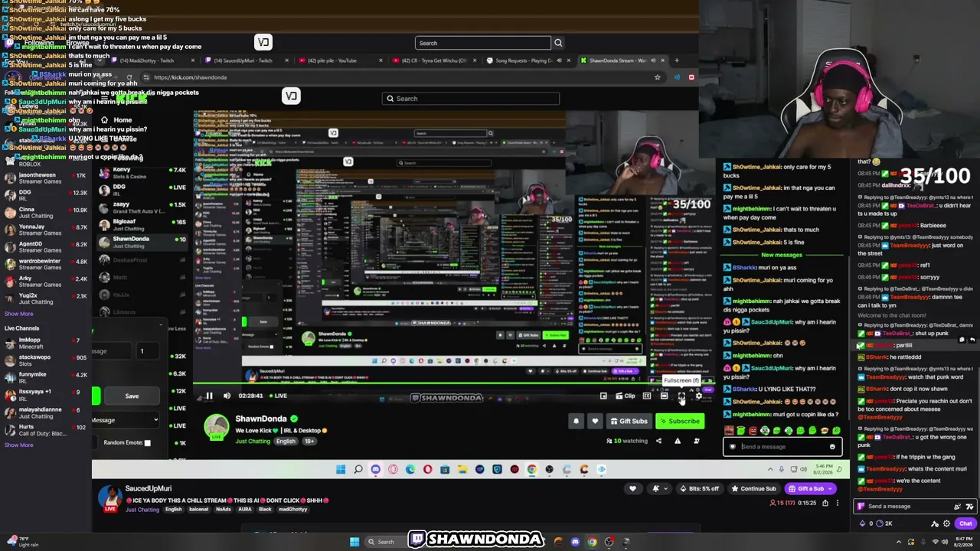Click Show More under Live Channels
The height and width of the screenshot is (551, 980).
coord(18,445)
